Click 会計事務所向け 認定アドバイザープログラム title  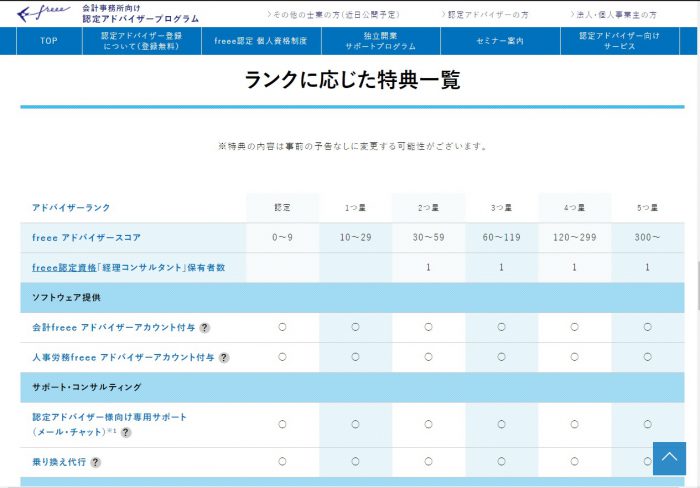[x=140, y=14]
